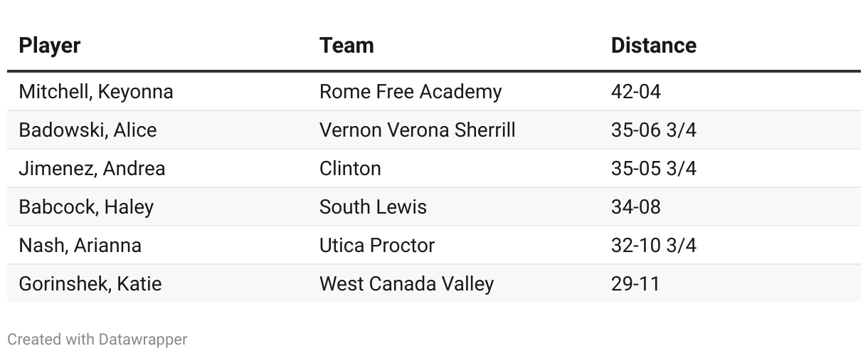Select Jimenez, Andrea in the table
The width and height of the screenshot is (868, 356).
(x=92, y=169)
